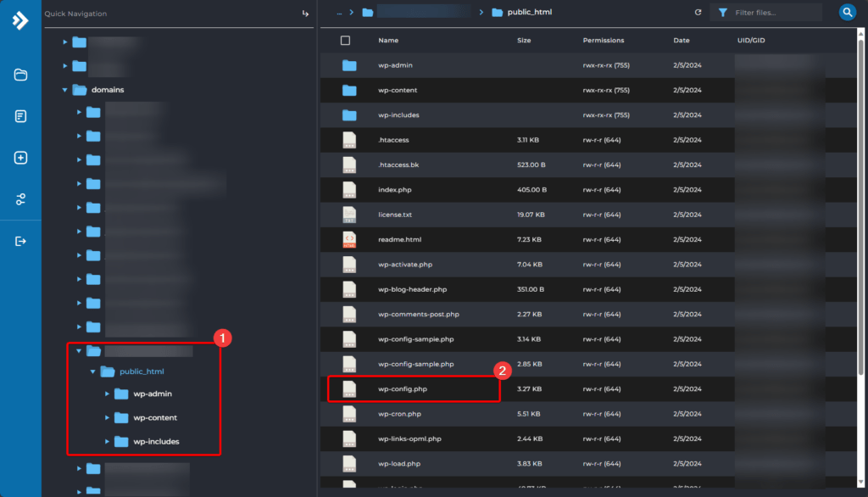
Task: Click the document icon in the left sidebar
Action: click(x=20, y=116)
